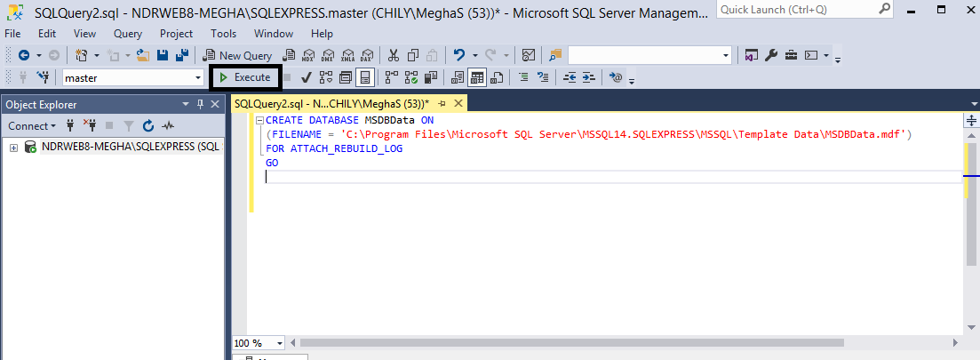The height and width of the screenshot is (360, 980).
Task: Click the Find in Files icon
Action: (x=555, y=56)
